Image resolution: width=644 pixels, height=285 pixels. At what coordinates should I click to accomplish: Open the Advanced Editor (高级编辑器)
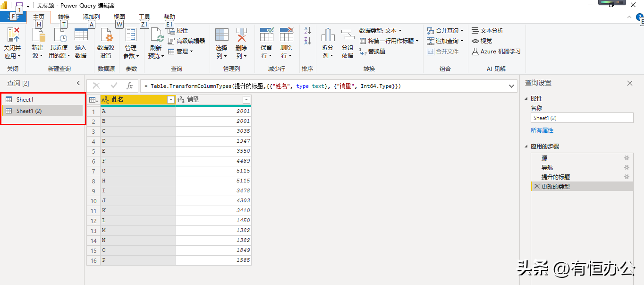coord(186,41)
